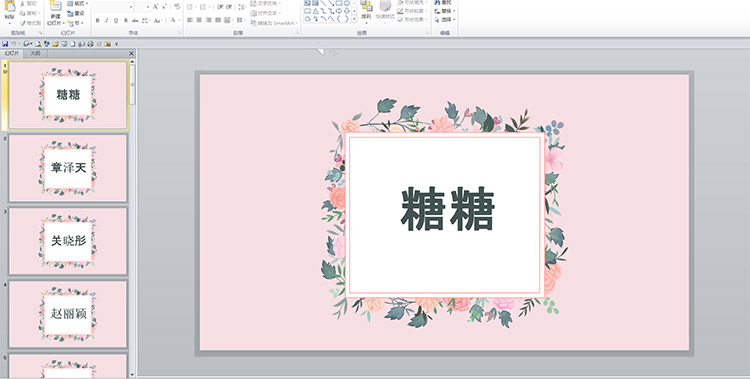Switch to Outline (大纲) pane tab
750x379 pixels.
pyautogui.click(x=35, y=54)
